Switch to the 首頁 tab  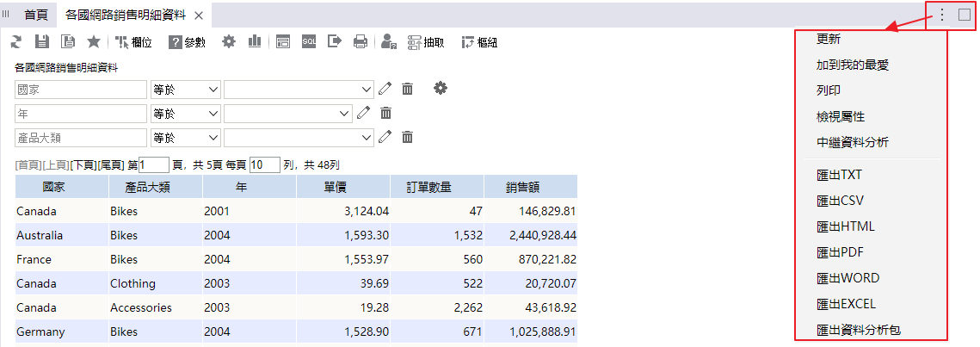(36, 15)
